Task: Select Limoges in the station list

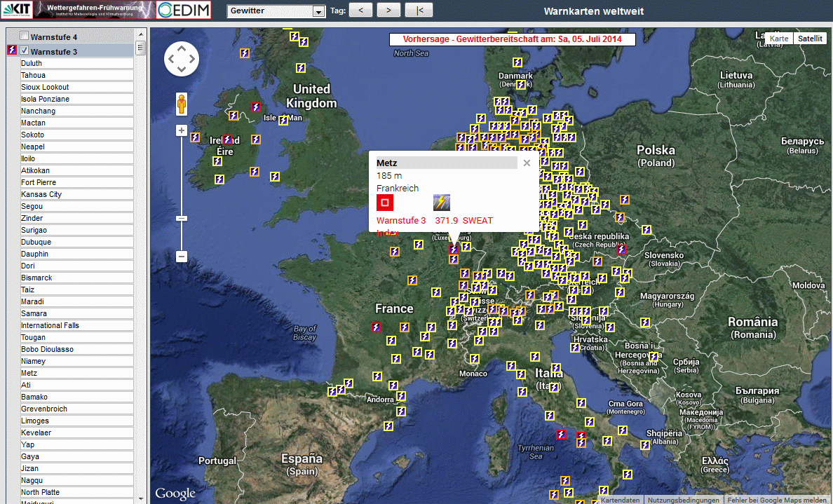Action: [76, 421]
